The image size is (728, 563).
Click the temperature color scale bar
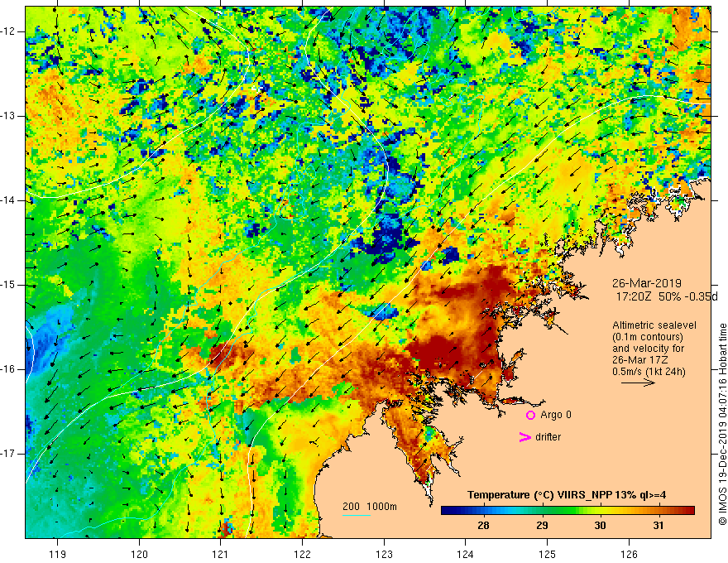(x=568, y=511)
